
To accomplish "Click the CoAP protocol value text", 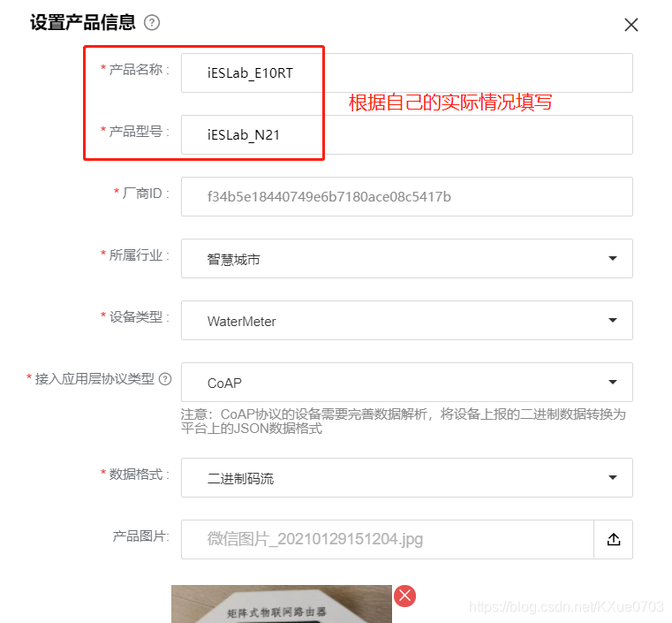I will click(x=224, y=383).
